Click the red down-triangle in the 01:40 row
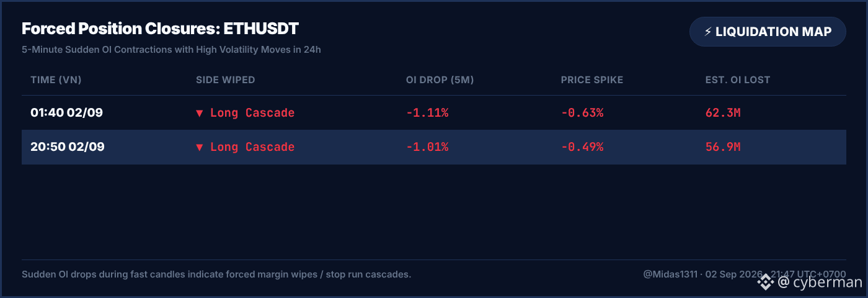This screenshot has width=868, height=298. pyautogui.click(x=200, y=113)
